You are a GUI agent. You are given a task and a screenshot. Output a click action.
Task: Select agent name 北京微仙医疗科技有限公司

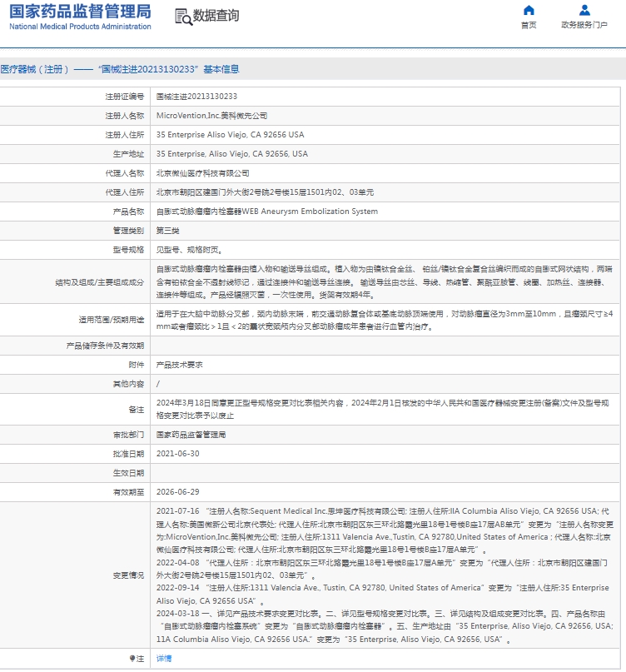[x=202, y=173]
